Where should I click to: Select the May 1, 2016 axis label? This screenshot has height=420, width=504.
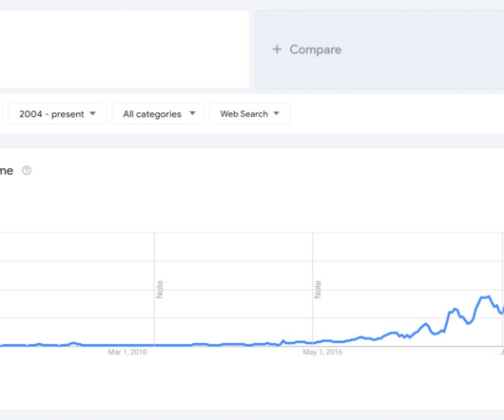pyautogui.click(x=322, y=353)
